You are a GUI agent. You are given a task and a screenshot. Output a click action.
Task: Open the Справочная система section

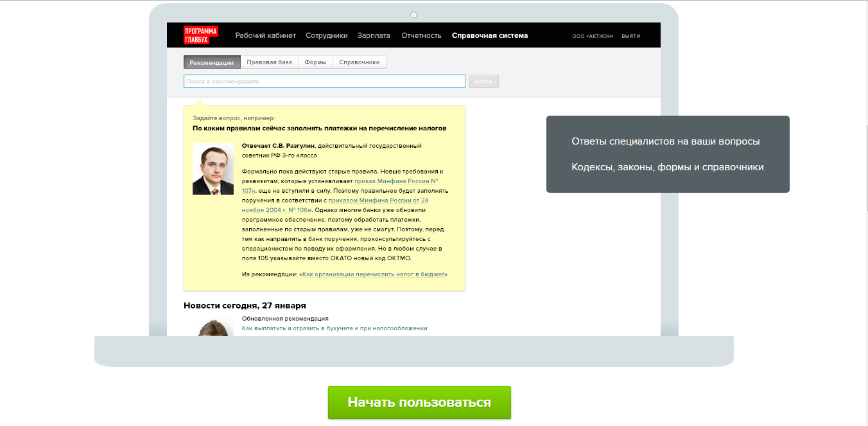pos(490,35)
